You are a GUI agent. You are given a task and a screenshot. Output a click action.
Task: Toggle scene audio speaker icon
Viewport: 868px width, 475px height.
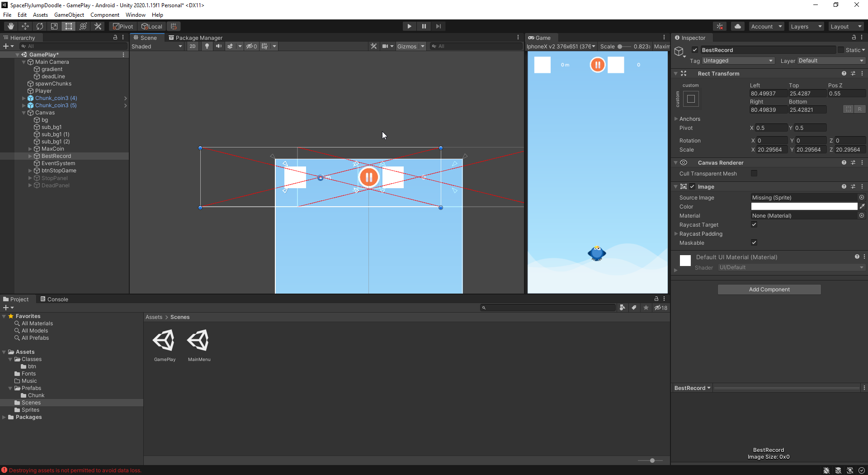click(219, 46)
